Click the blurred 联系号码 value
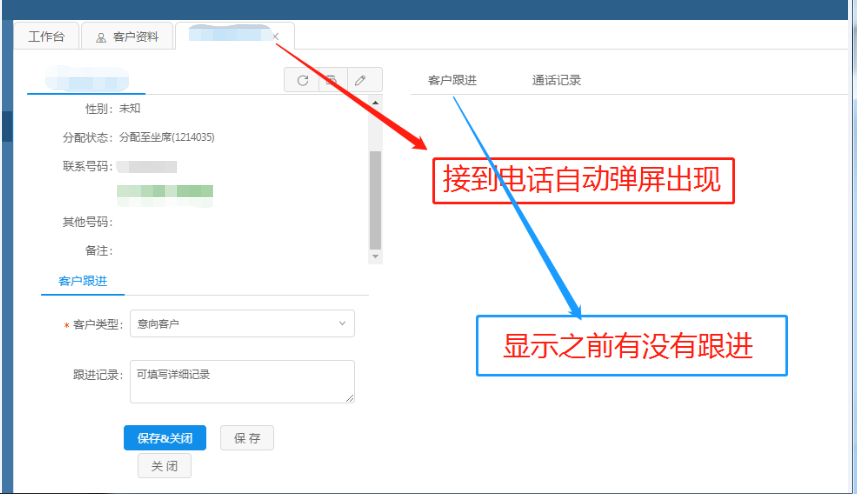The height and width of the screenshot is (494, 857). click(147, 166)
